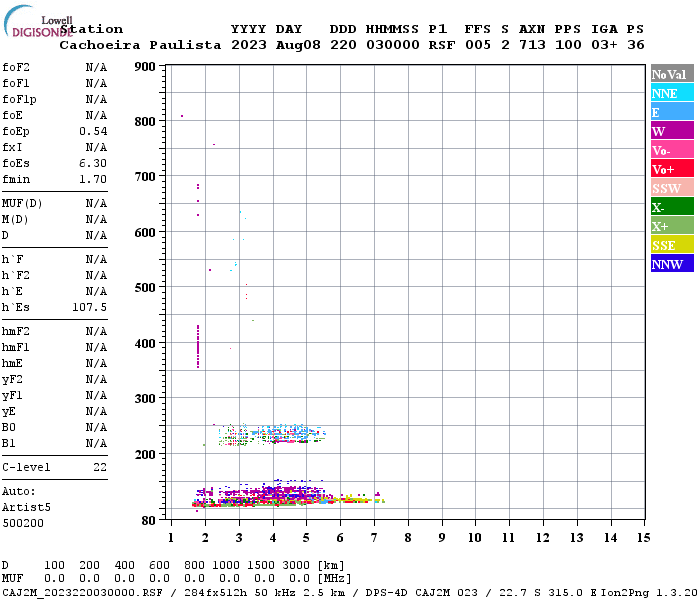Click the 80 height axis label
The height and width of the screenshot is (600, 700).
pos(149,521)
